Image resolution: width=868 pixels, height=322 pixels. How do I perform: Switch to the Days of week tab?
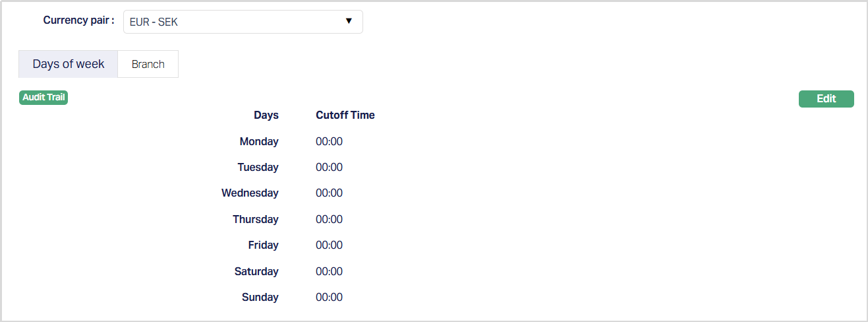tap(69, 64)
